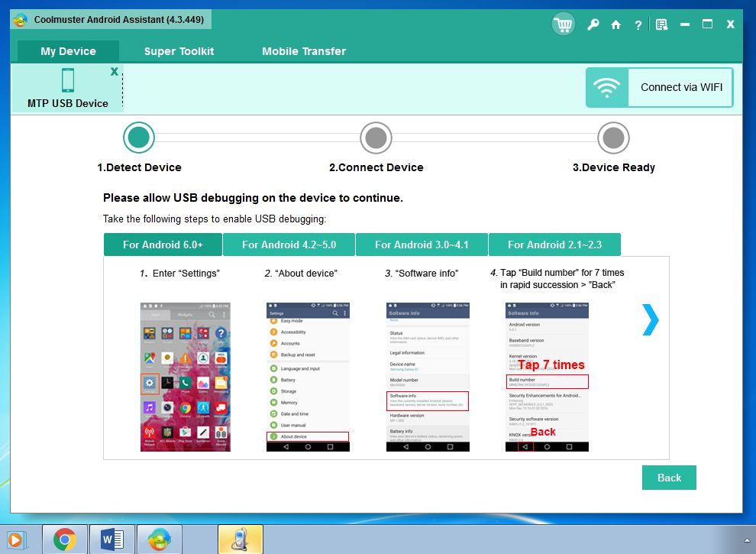The image size is (756, 554).
Task: Click the WiFi signal icon
Action: [606, 87]
